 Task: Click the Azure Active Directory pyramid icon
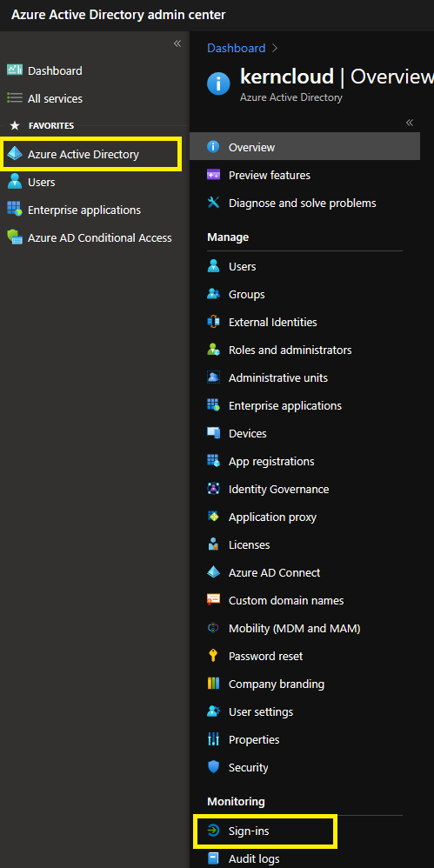click(x=15, y=154)
